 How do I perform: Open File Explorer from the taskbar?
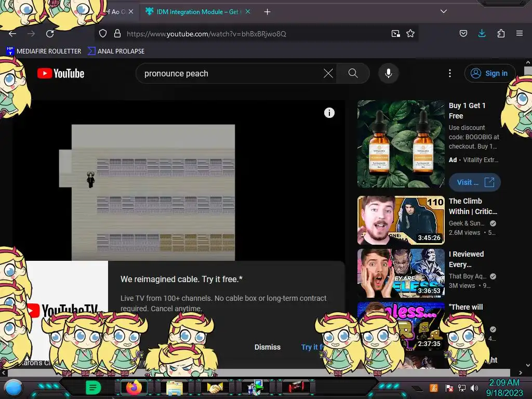pos(175,388)
